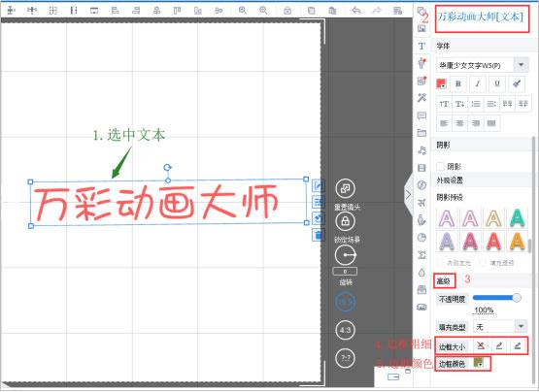Screen dimensions: 539x392
Task: Click the rotation value input field
Action: 345,272
